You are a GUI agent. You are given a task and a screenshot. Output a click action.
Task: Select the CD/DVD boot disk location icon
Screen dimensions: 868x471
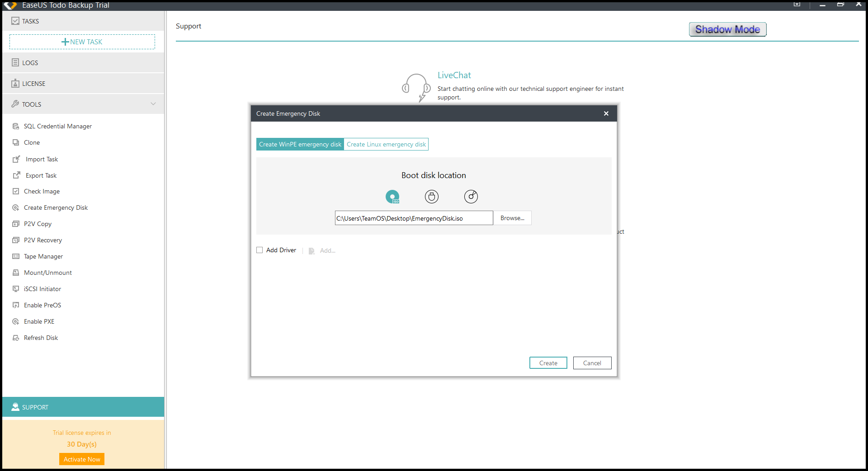(x=471, y=197)
